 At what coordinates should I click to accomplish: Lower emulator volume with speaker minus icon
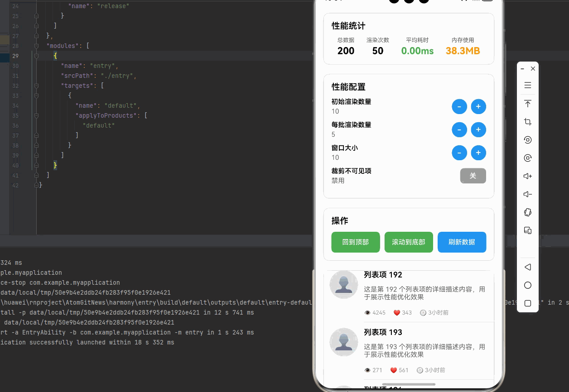point(527,194)
